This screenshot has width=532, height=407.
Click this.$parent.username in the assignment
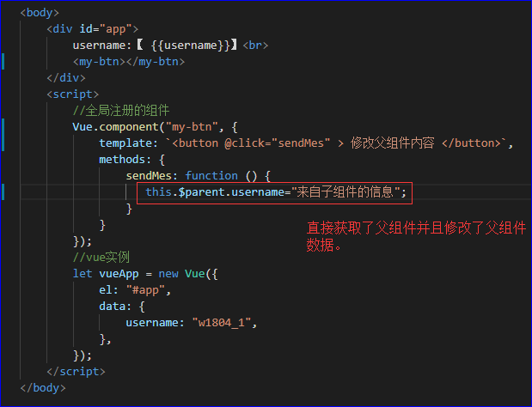point(215,192)
